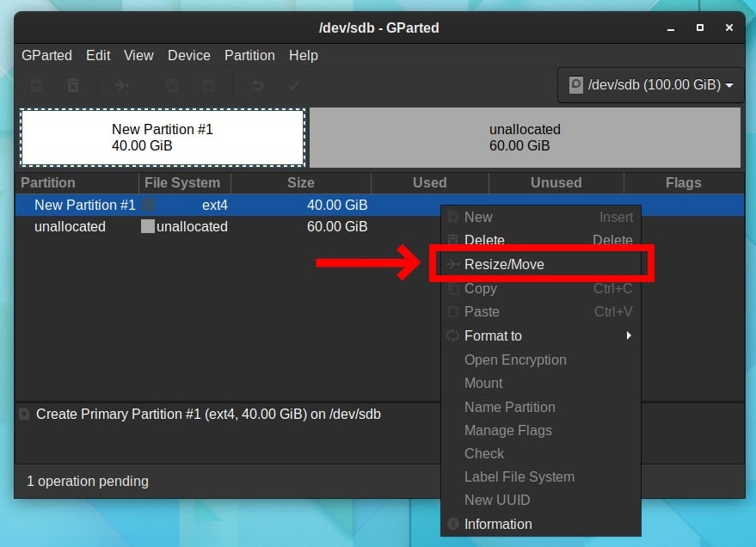The image size is (756, 547).
Task: Click Mount in the context menu
Action: 541,383
